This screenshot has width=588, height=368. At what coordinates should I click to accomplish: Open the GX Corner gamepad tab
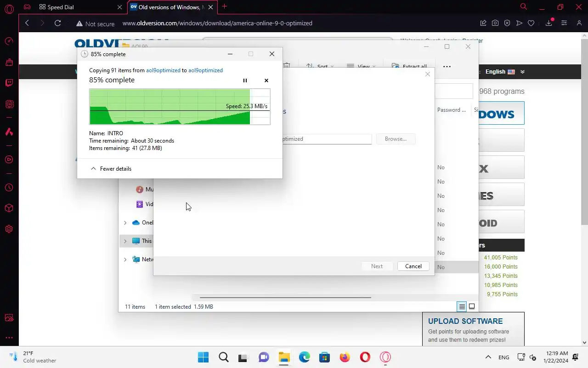[28, 7]
